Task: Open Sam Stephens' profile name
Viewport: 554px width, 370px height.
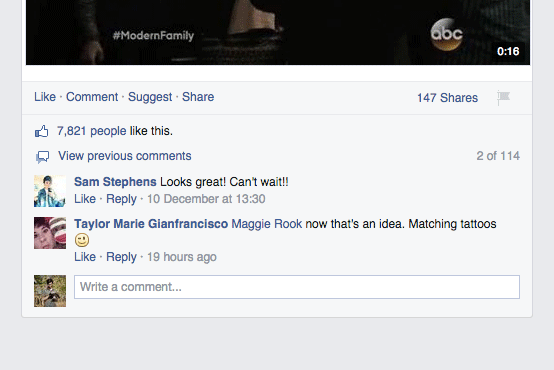Action: (x=115, y=182)
